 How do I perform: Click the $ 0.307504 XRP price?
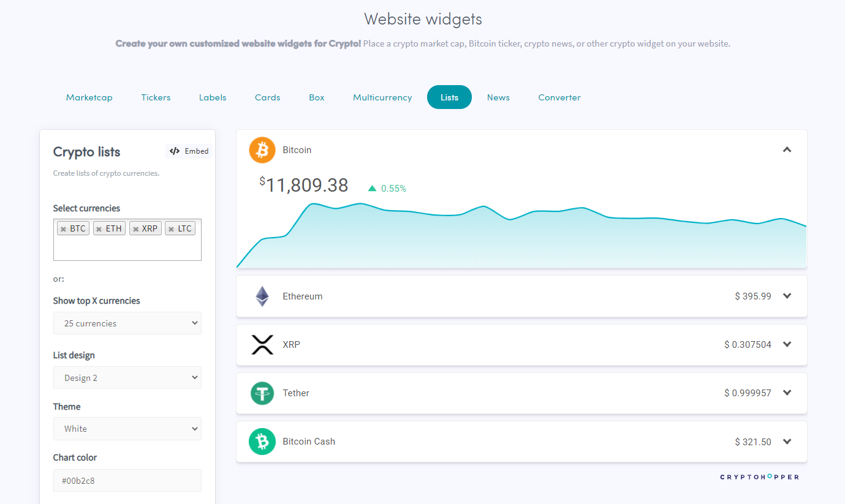coord(748,345)
